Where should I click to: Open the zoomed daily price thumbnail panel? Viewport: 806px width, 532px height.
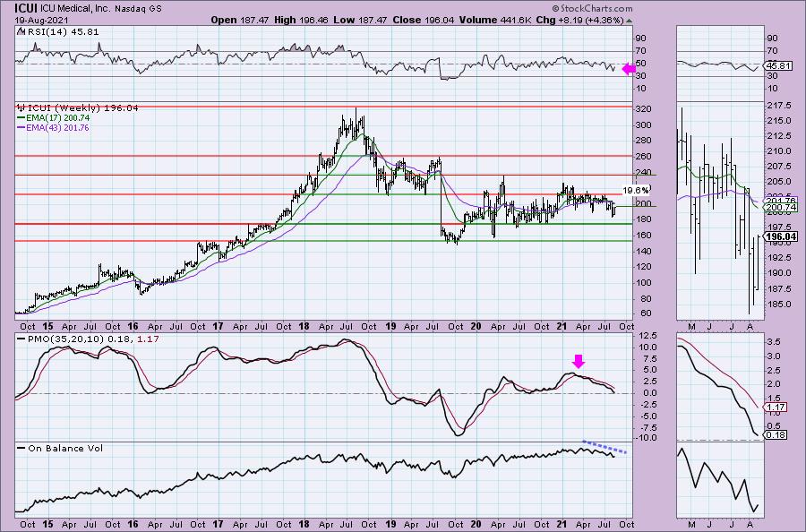pos(720,210)
